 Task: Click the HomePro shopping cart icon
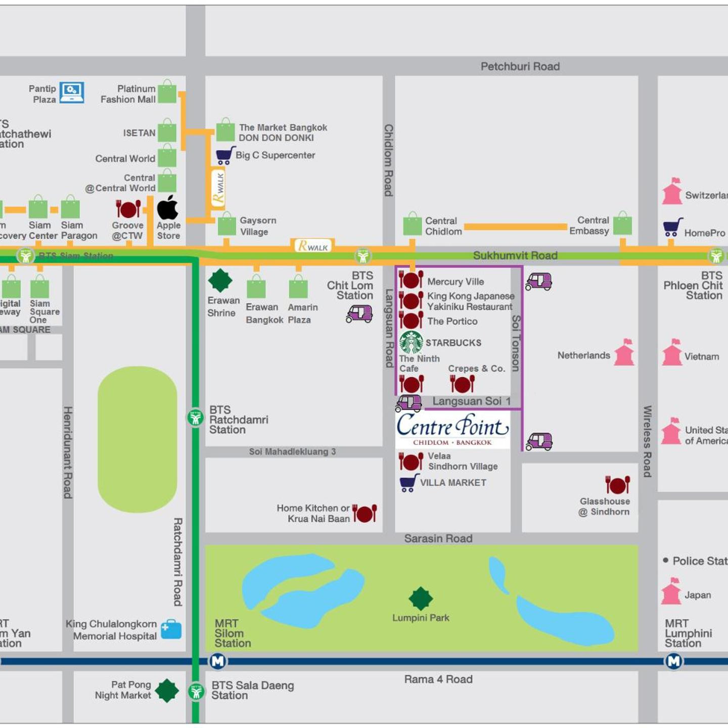pyautogui.click(x=673, y=227)
